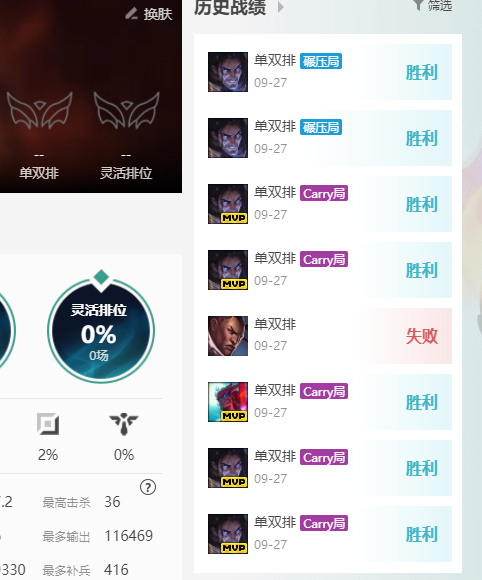Click the green diamond marker above 灵活排位
This screenshot has height=580, width=482.
[x=101, y=277]
